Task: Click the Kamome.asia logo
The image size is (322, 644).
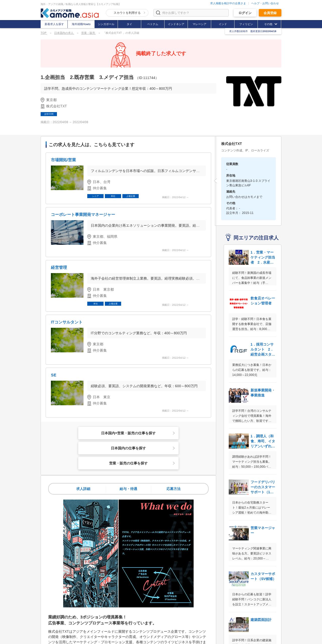Action: click(70, 13)
